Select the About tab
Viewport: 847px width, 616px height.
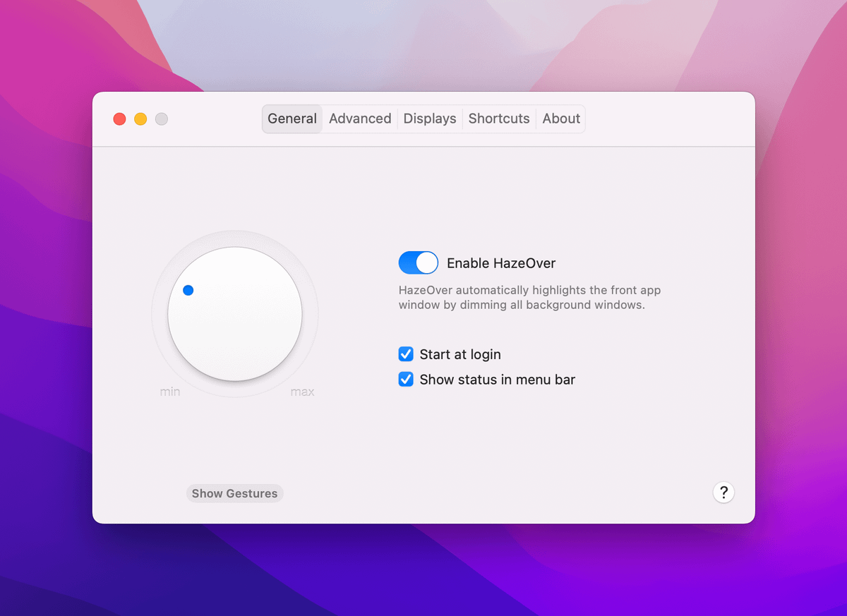pyautogui.click(x=561, y=119)
